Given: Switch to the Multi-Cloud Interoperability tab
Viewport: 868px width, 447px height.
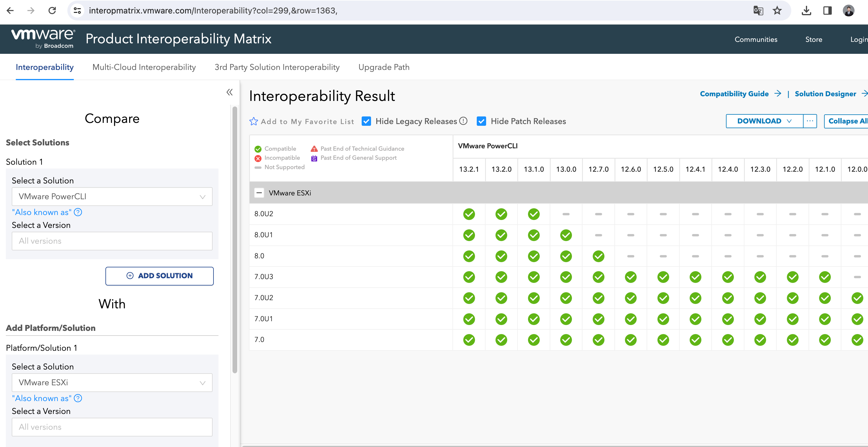Looking at the screenshot, I should click(144, 67).
